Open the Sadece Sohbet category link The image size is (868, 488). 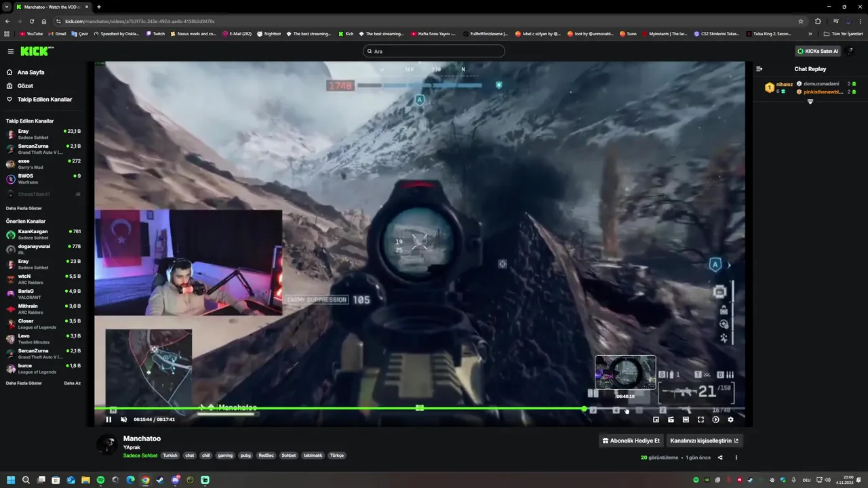click(140, 455)
